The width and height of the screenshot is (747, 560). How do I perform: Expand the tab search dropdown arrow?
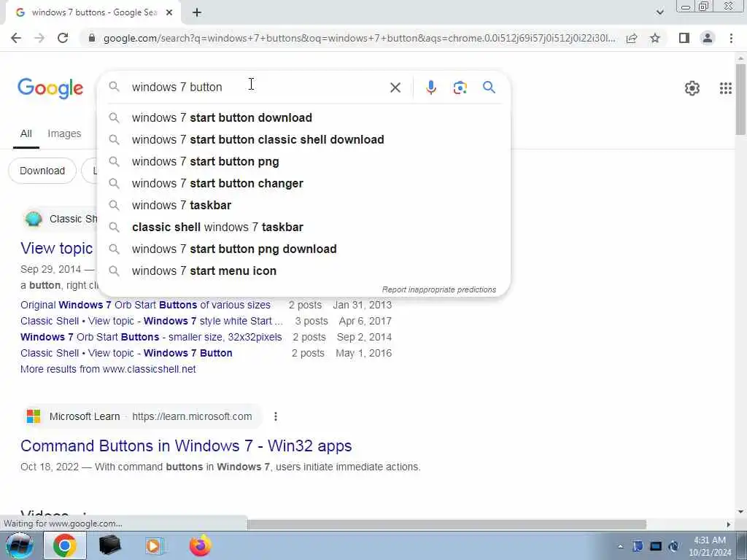[x=659, y=12]
